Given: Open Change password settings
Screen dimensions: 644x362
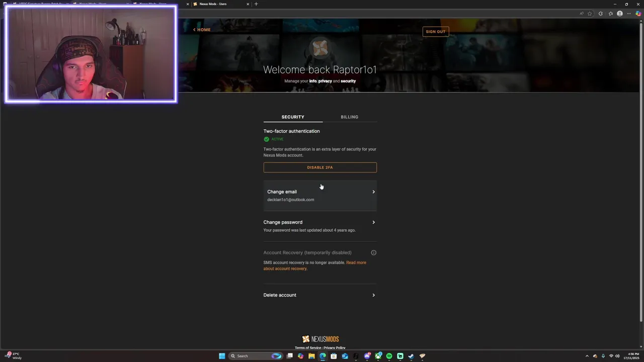Looking at the screenshot, I should 320,226.
